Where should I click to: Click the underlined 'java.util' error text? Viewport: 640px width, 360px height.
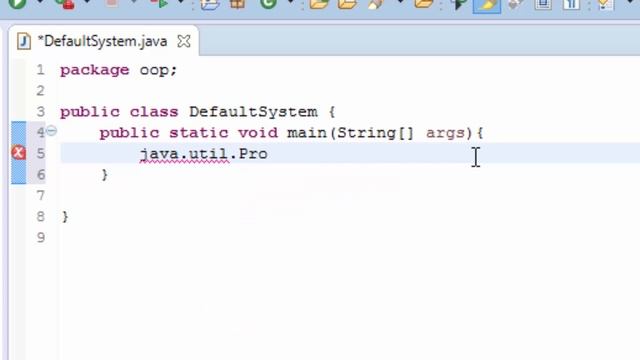click(184, 154)
